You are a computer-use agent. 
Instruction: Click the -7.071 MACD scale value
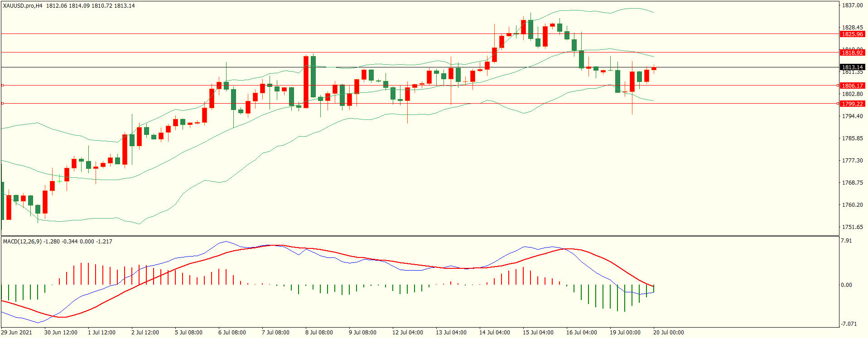849,324
